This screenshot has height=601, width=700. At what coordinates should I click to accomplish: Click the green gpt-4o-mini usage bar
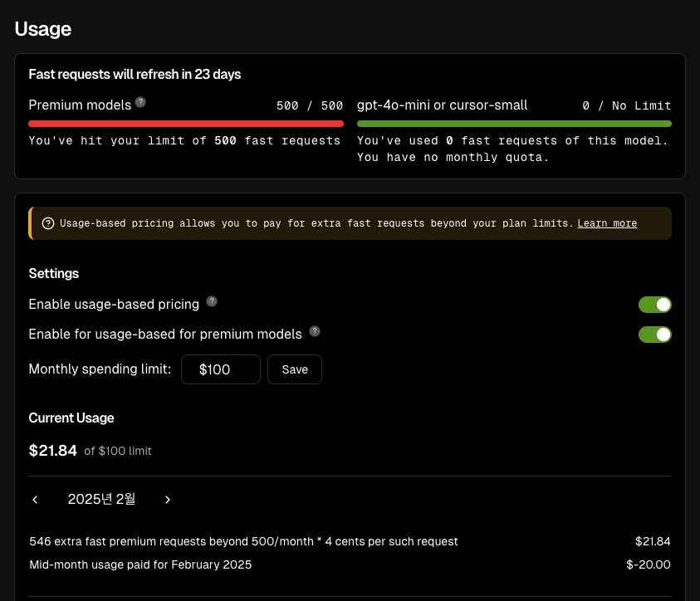coord(514,124)
